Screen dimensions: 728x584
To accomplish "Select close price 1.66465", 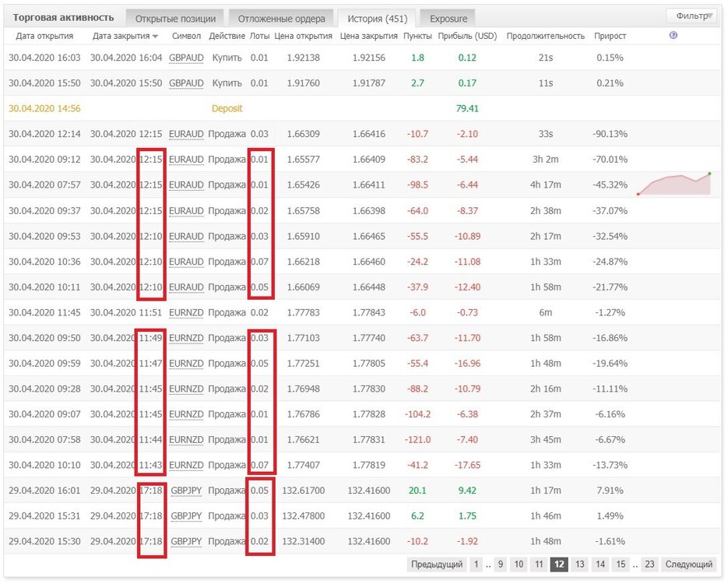I will pyautogui.click(x=368, y=236).
